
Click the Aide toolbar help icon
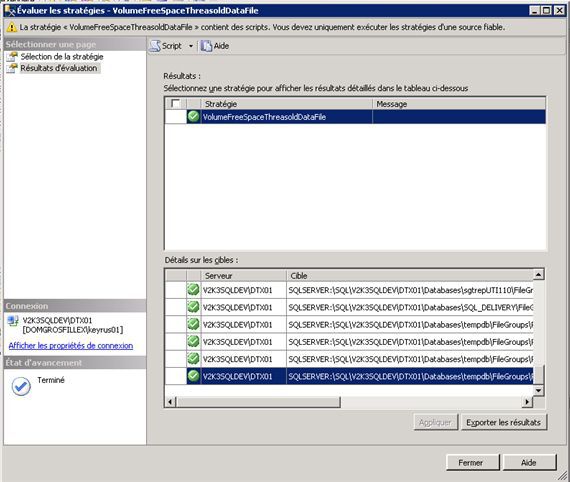click(x=206, y=46)
